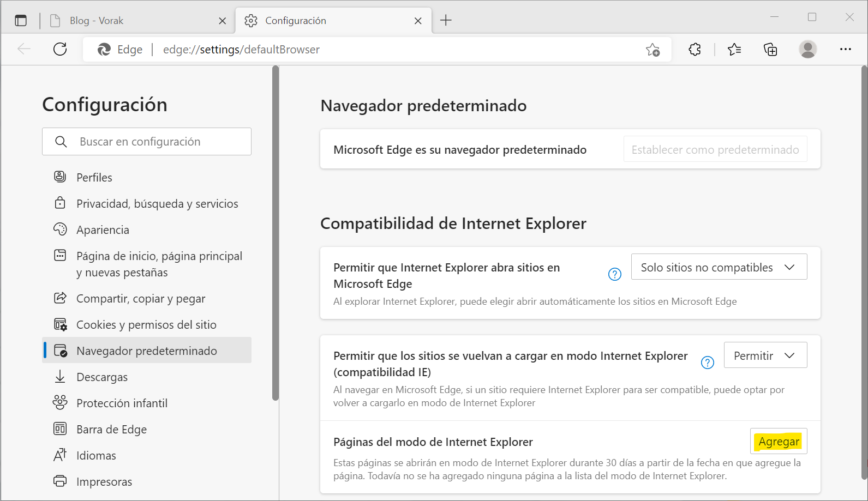Select the Configuración tab
The image size is (868, 501).
tap(334, 21)
